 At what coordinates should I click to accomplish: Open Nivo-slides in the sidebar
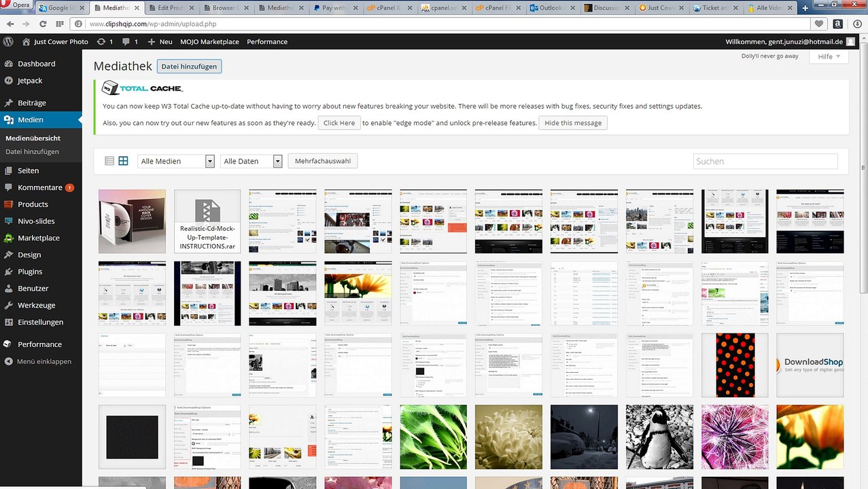click(41, 221)
